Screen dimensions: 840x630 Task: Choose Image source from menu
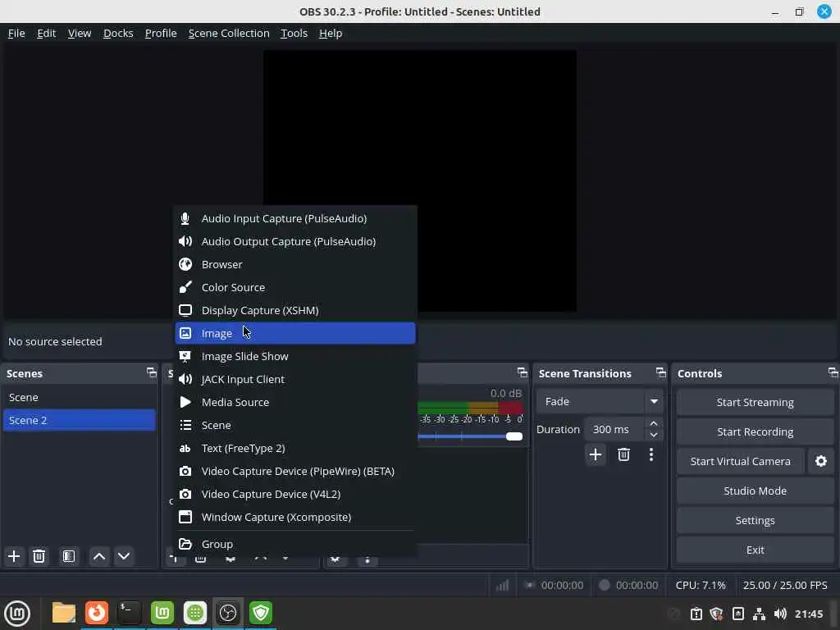coord(295,333)
